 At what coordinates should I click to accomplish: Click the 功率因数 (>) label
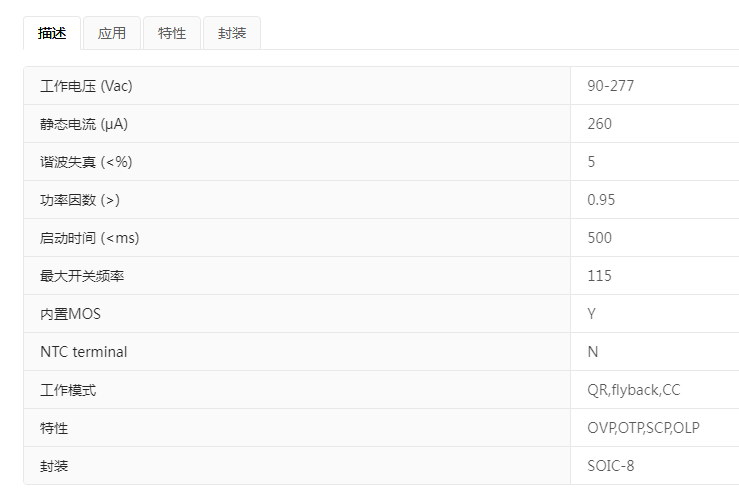coord(80,200)
